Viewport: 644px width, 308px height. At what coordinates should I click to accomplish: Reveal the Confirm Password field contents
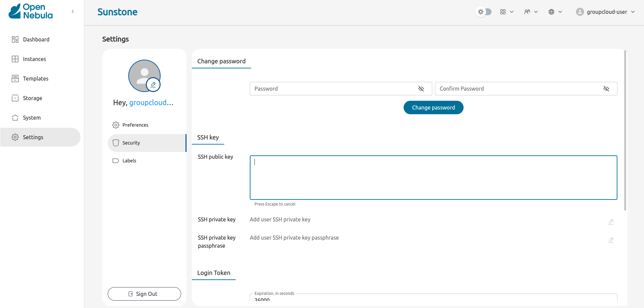[607, 89]
